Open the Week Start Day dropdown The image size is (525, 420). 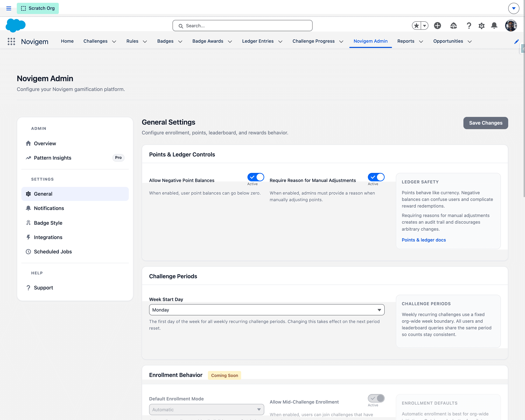coord(267,310)
